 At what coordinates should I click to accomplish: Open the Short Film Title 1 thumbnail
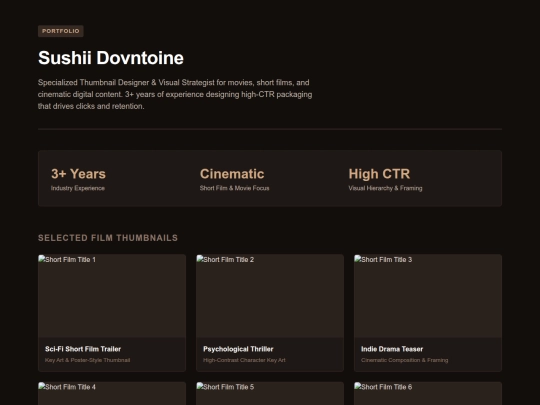(x=112, y=296)
